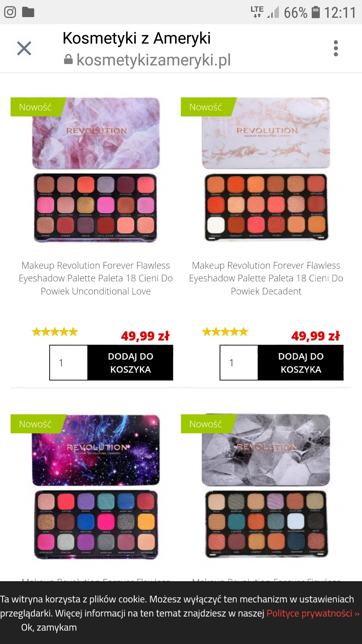Open Unconditional Love palette product title link
The width and height of the screenshot is (362, 644).
96,278
